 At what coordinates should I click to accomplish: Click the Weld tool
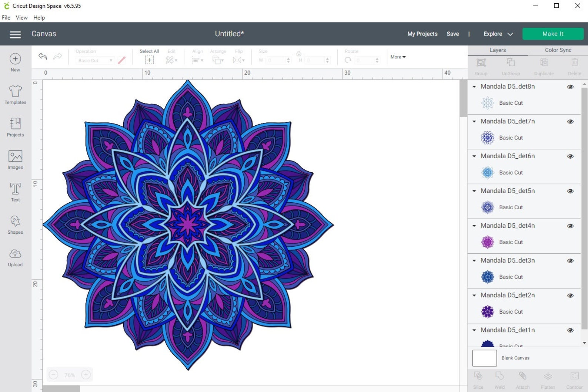tap(500, 380)
